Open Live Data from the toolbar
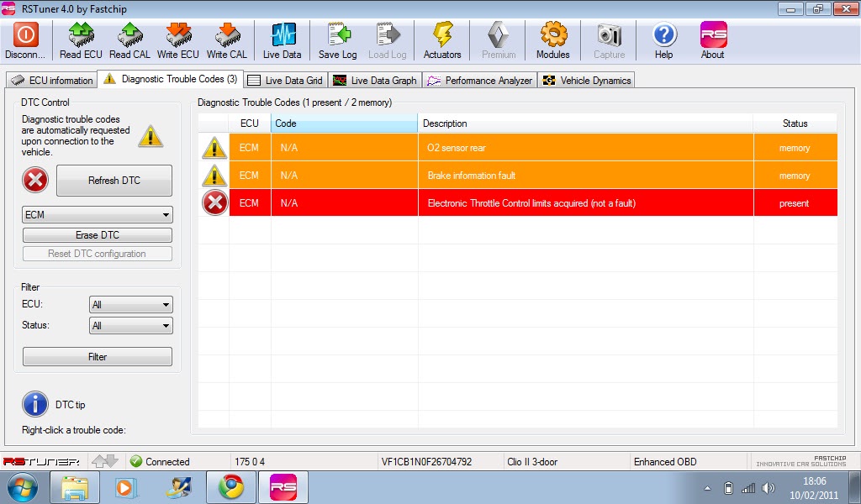 click(x=283, y=35)
